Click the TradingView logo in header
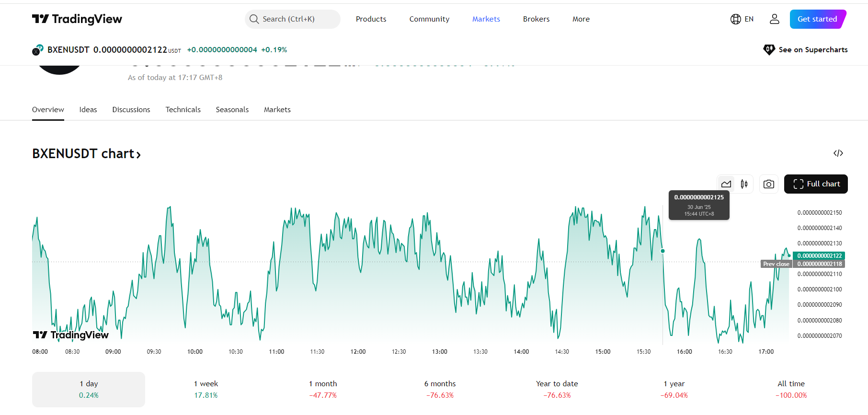The height and width of the screenshot is (415, 868). [77, 19]
